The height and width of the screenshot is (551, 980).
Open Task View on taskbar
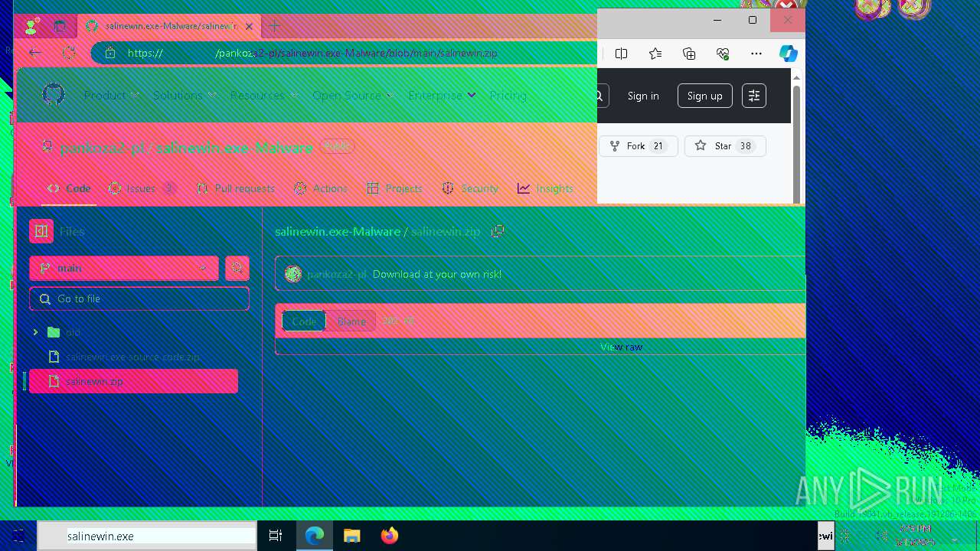276,536
